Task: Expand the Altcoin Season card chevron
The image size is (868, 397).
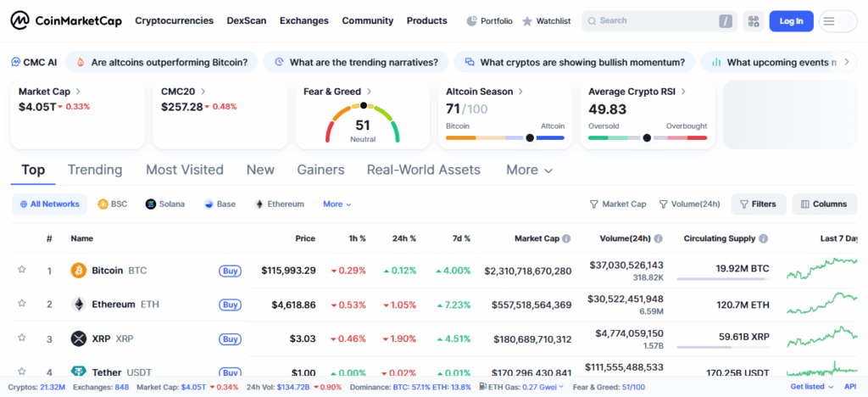Action: [x=521, y=92]
